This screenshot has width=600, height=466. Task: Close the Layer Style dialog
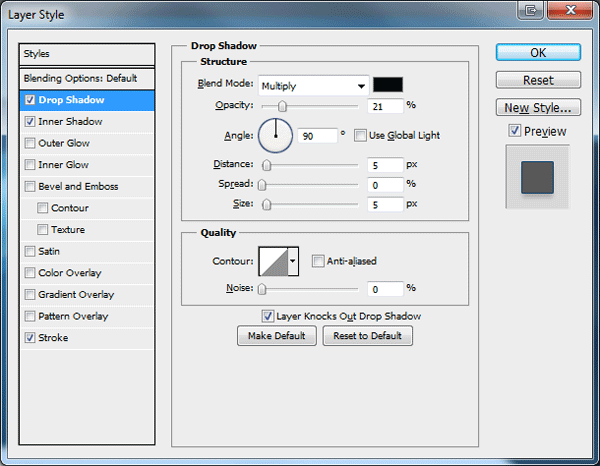click(x=571, y=10)
